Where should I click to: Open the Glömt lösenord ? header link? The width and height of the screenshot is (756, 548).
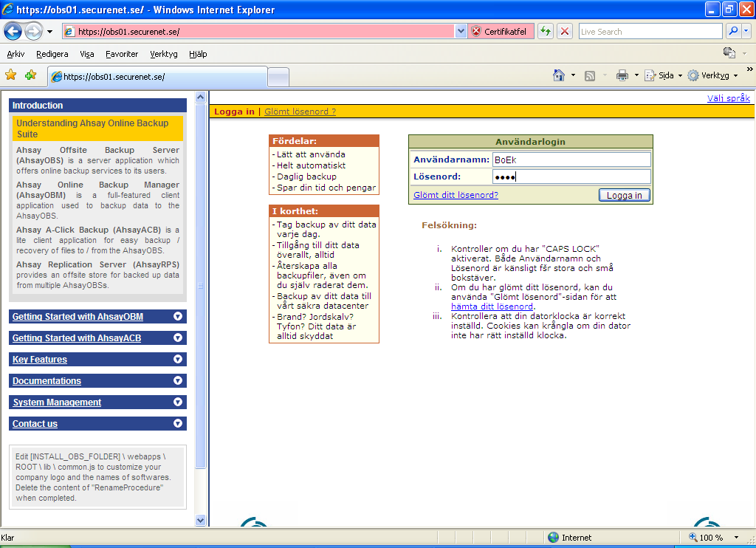(x=300, y=112)
